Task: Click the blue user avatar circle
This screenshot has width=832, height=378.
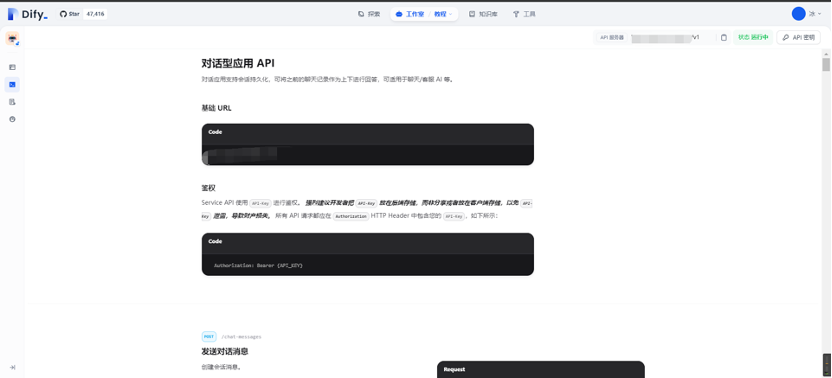Action: point(799,14)
